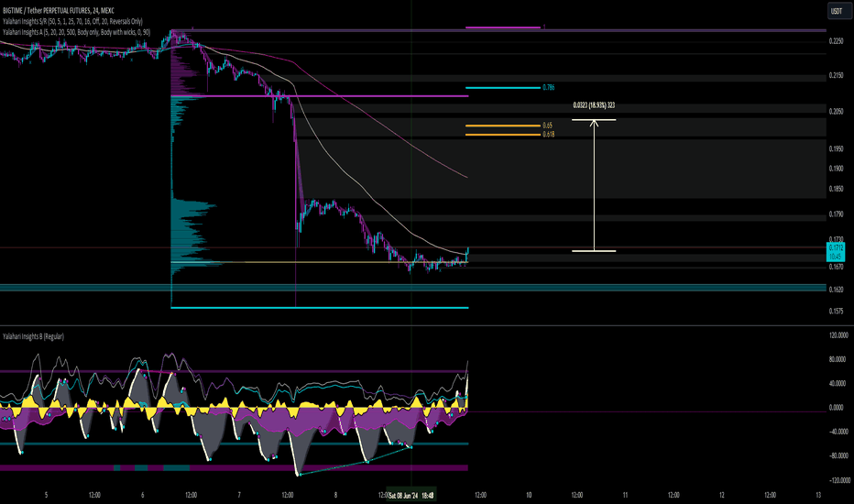Click day 8 on the time axis
This screenshot has height=504, width=854.
pos(335,495)
